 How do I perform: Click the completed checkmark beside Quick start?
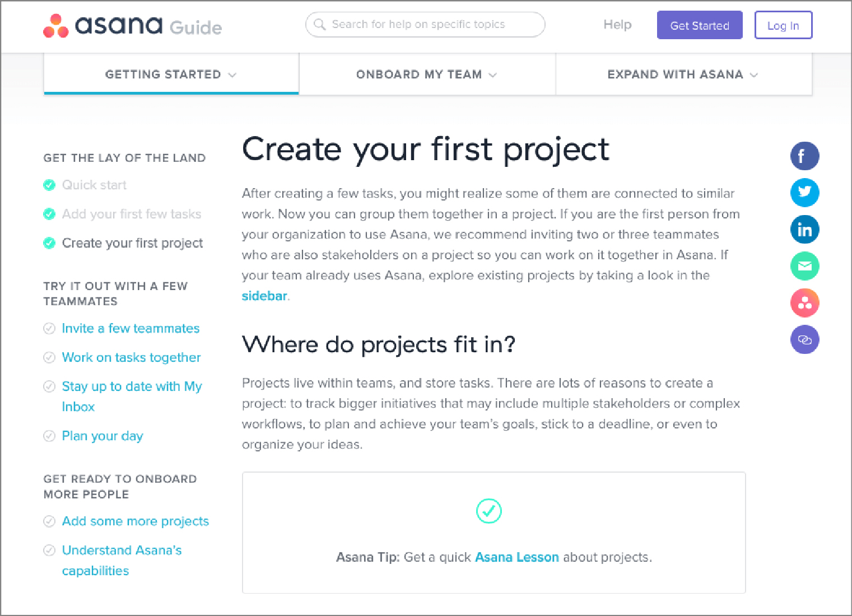point(49,185)
